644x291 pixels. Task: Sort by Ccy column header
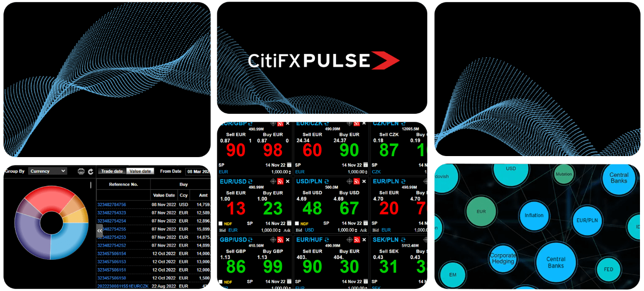coord(184,195)
